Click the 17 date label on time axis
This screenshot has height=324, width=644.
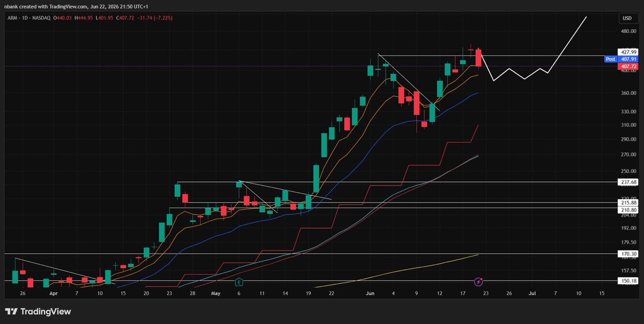pos(463,293)
